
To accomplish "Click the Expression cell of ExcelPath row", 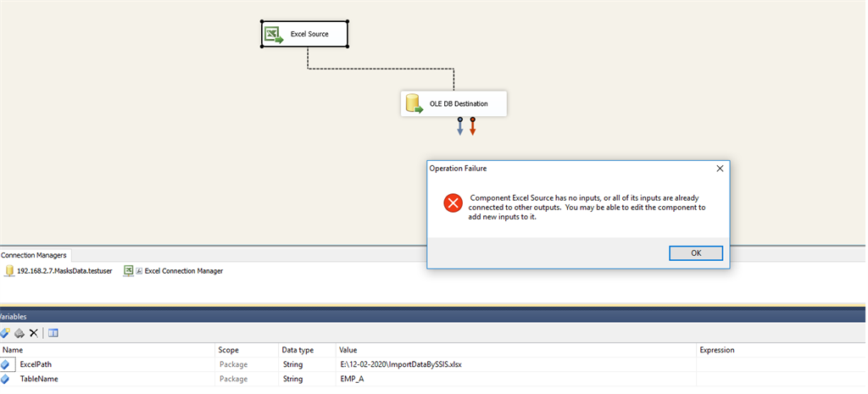I will point(781,364).
